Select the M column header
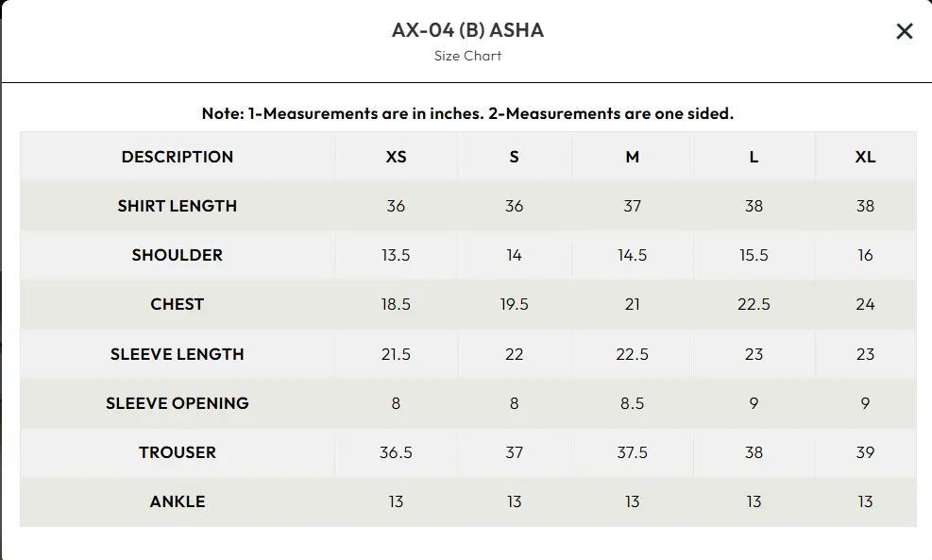This screenshot has width=932, height=560. (632, 156)
